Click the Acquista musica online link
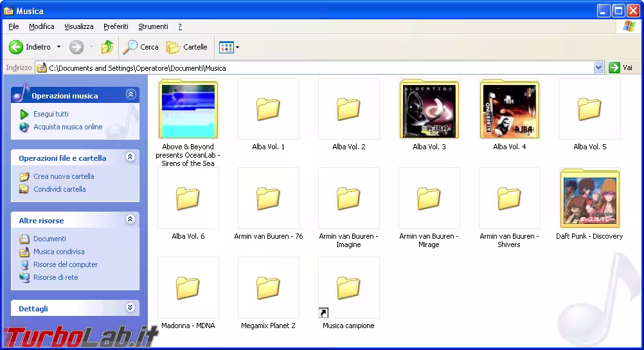Image resolution: width=644 pixels, height=350 pixels. [x=67, y=127]
